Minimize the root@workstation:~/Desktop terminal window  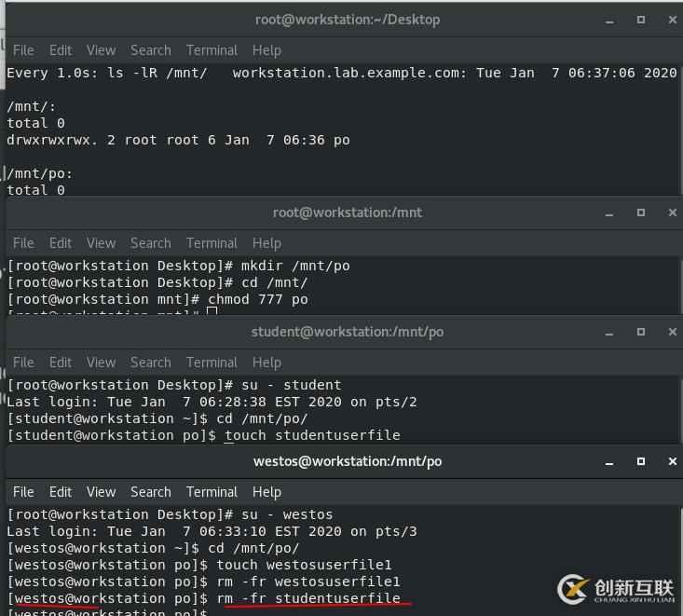coord(609,21)
